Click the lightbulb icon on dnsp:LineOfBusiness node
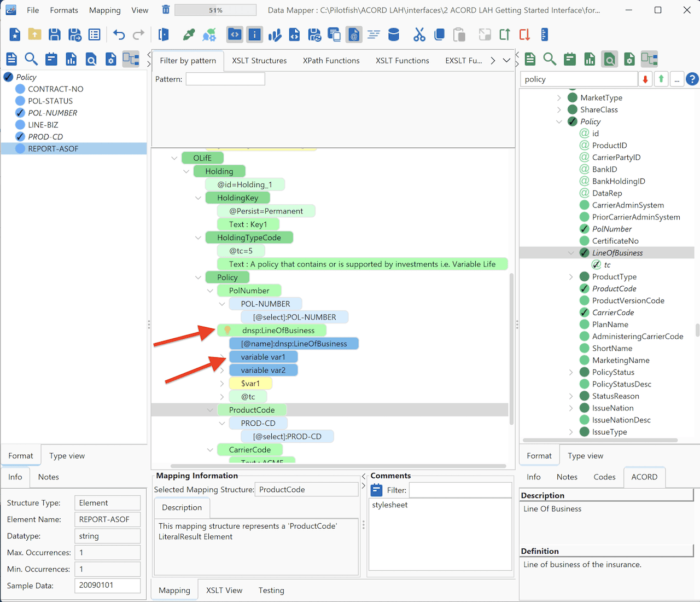Screen dimensions: 700x602 coord(227,330)
